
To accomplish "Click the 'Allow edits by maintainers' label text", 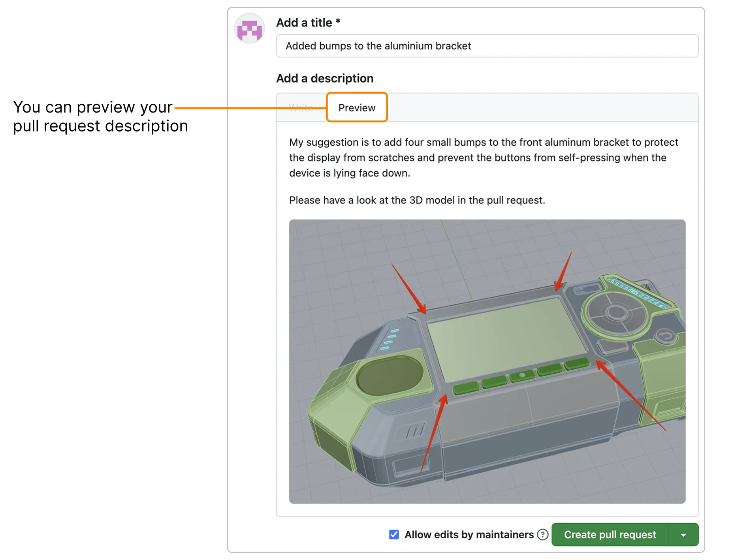I will point(469,534).
